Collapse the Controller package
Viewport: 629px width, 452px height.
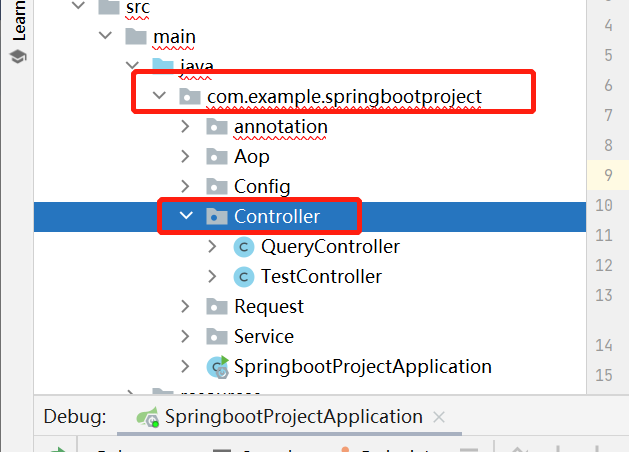coord(186,216)
